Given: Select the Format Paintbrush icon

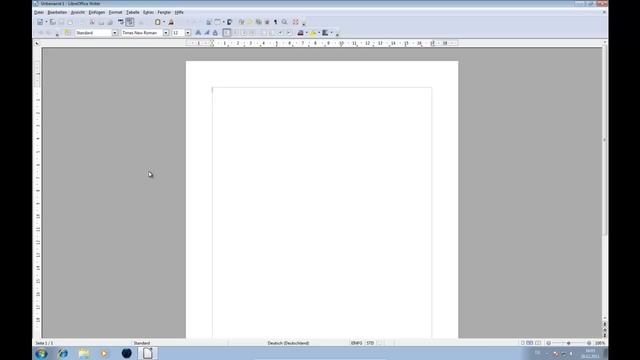Looking at the screenshot, I should [x=171, y=22].
